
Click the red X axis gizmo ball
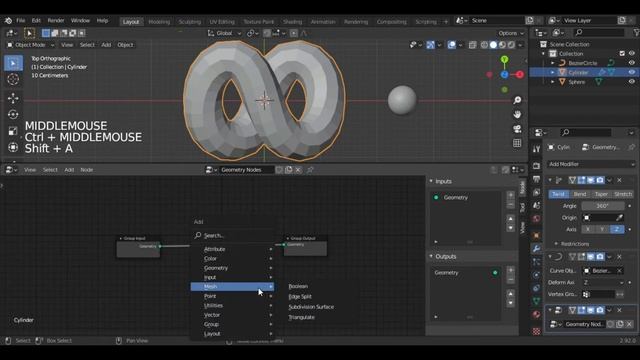pyautogui.click(x=520, y=75)
